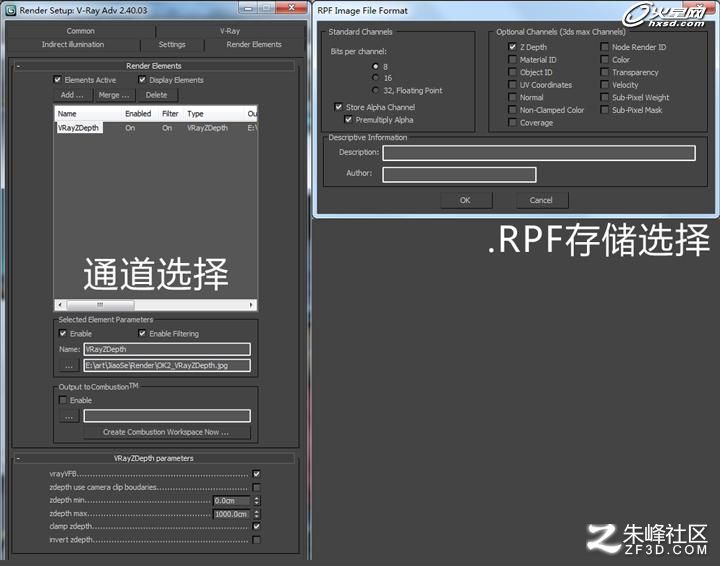This screenshot has width=720, height=566.
Task: Click the Filter column header
Action: click(171, 113)
